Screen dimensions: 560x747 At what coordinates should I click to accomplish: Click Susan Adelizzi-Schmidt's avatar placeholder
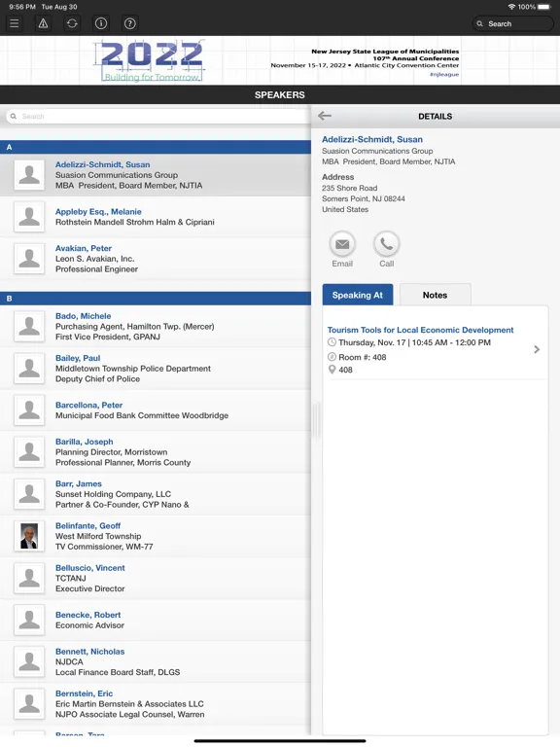click(x=29, y=175)
